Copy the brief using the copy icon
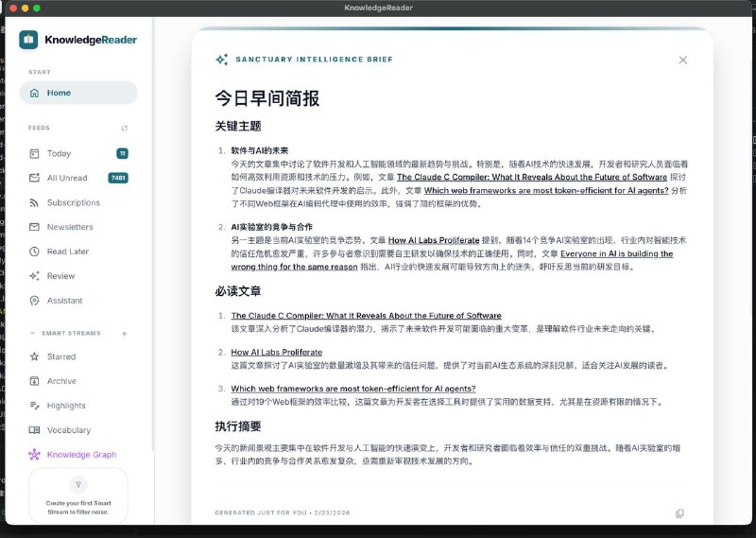Image resolution: width=756 pixels, height=538 pixels. pyautogui.click(x=679, y=513)
